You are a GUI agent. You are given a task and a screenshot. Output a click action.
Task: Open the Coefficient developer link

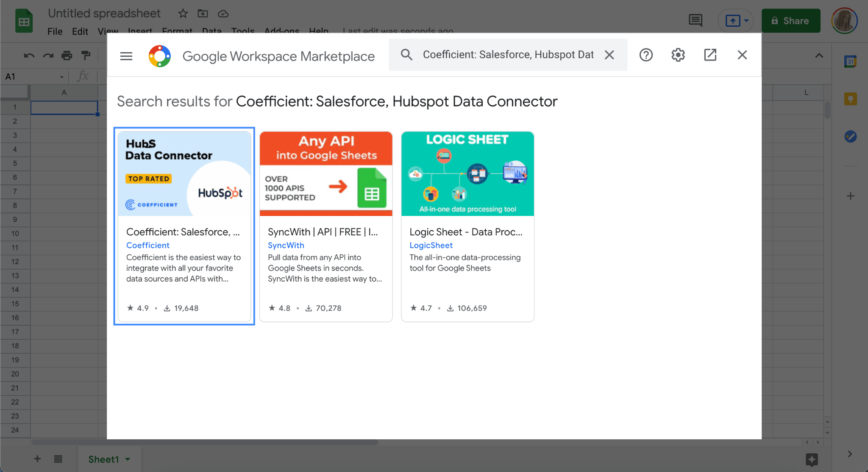(148, 245)
